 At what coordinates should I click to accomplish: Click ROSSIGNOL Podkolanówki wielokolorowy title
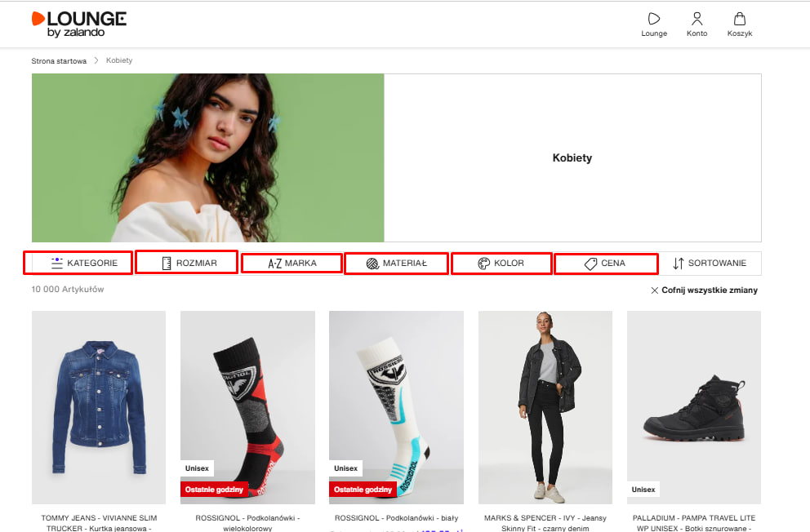click(x=247, y=523)
